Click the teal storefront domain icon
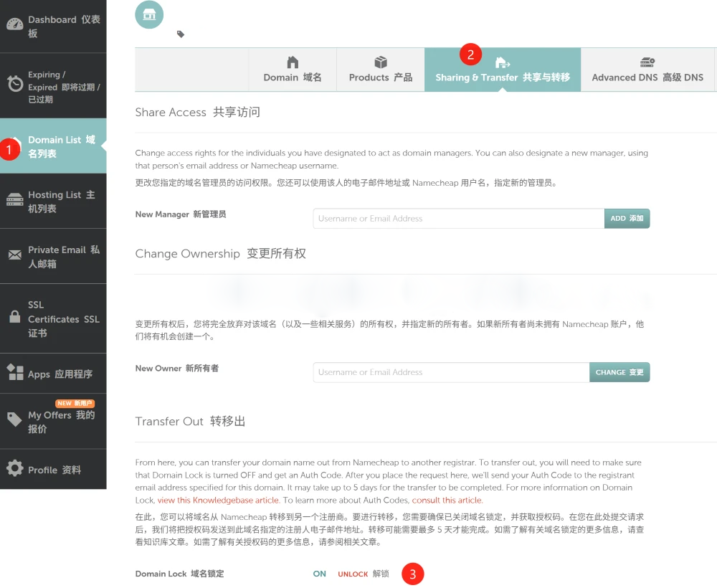The image size is (717, 588). point(149,14)
